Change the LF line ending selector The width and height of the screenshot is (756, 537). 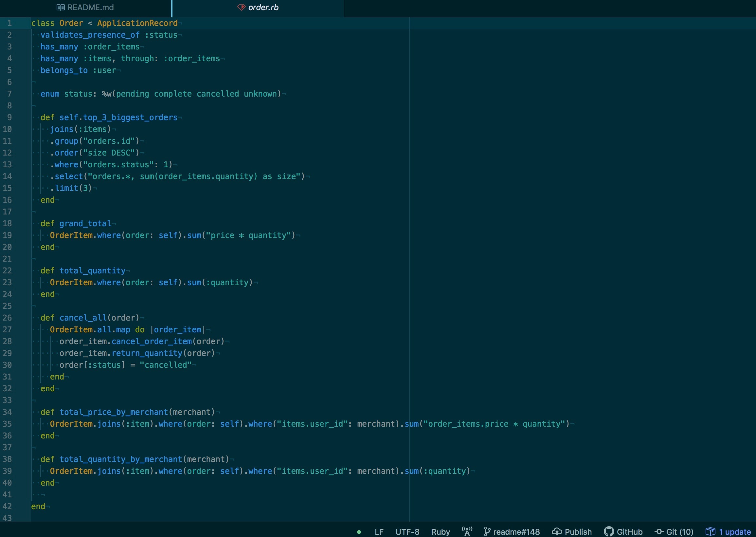pyautogui.click(x=379, y=532)
